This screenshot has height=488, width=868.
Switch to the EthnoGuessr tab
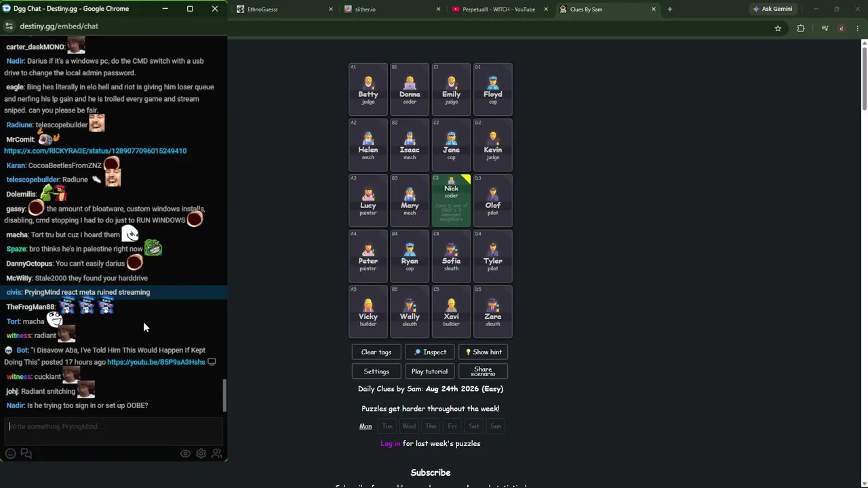click(285, 9)
